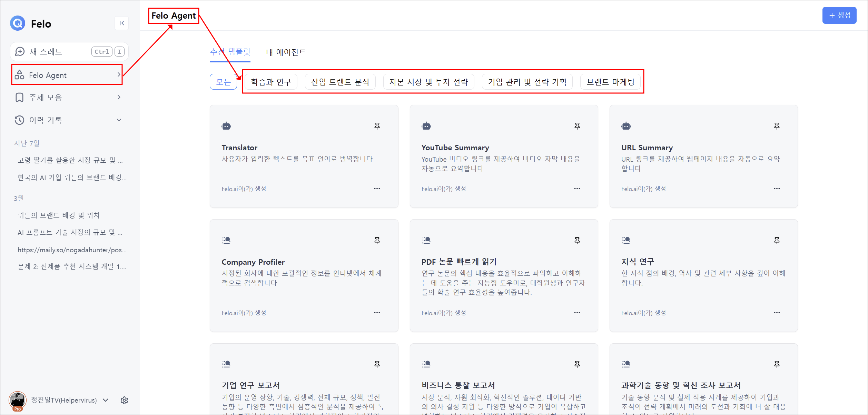The height and width of the screenshot is (415, 868).
Task: Click the 지난 7일 history section label
Action: coord(27,143)
